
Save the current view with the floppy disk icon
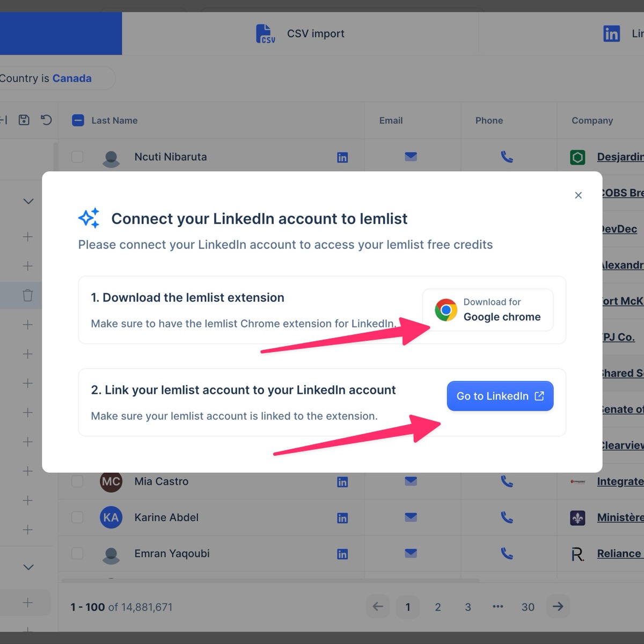point(24,120)
